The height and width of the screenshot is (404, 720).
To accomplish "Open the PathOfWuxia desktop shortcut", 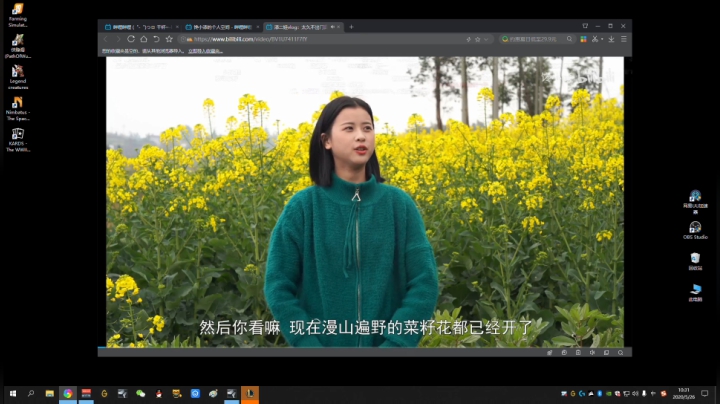I will tap(17, 46).
